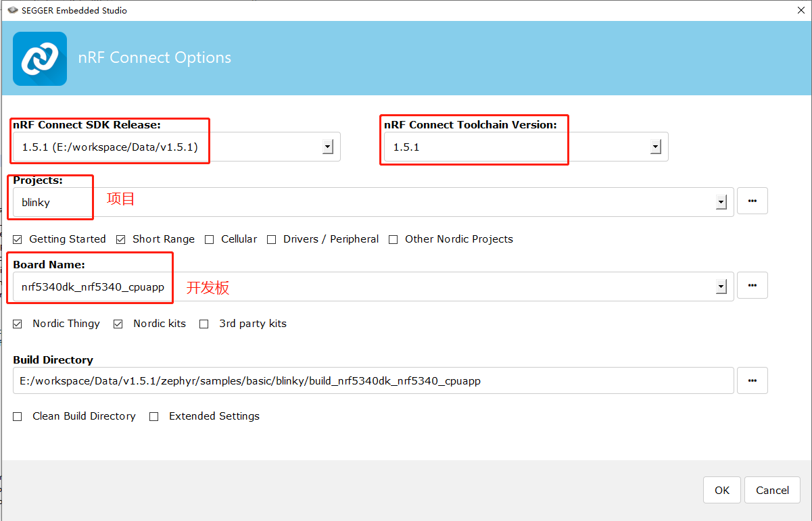Click the nRF Connect Toolchain Version label

click(x=471, y=124)
